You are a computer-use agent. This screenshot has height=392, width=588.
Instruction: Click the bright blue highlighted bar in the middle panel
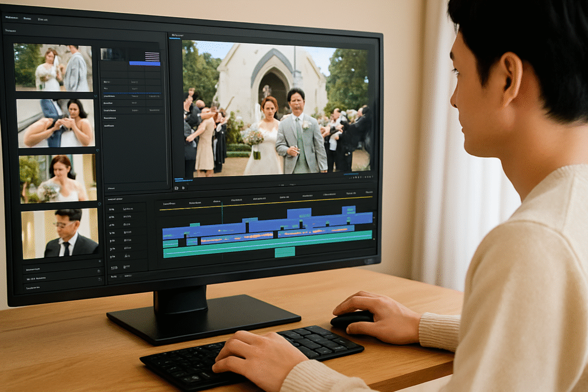coord(145,64)
